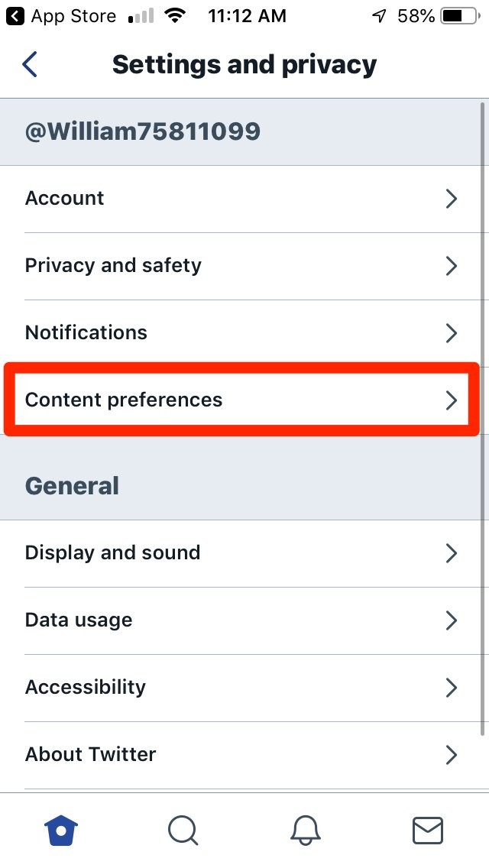Open the Home tab icon
The height and width of the screenshot is (868, 489).
pyautogui.click(x=62, y=830)
